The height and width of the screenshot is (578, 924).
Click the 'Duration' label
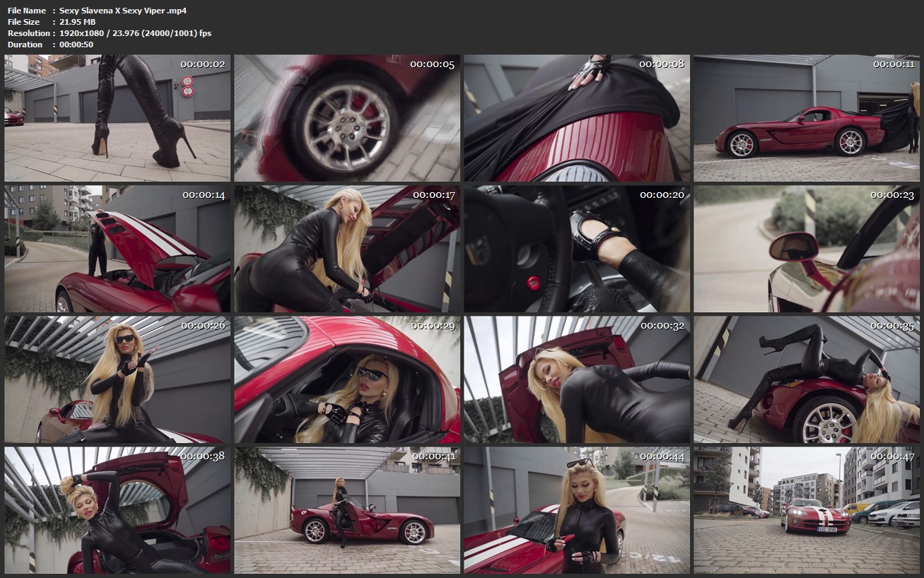[x=25, y=45]
